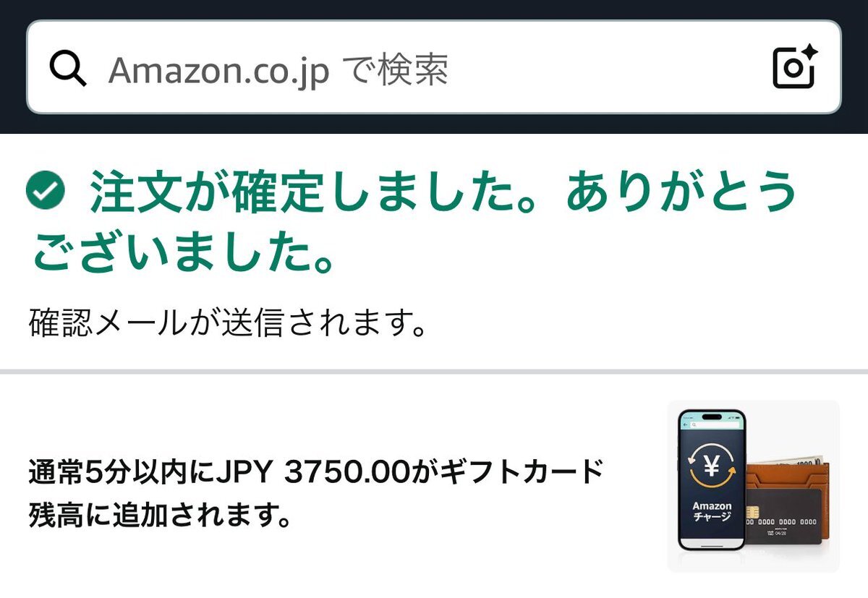Click the green order-confirmed checkmark icon
Screen dimensions: 868x598
click(45, 192)
